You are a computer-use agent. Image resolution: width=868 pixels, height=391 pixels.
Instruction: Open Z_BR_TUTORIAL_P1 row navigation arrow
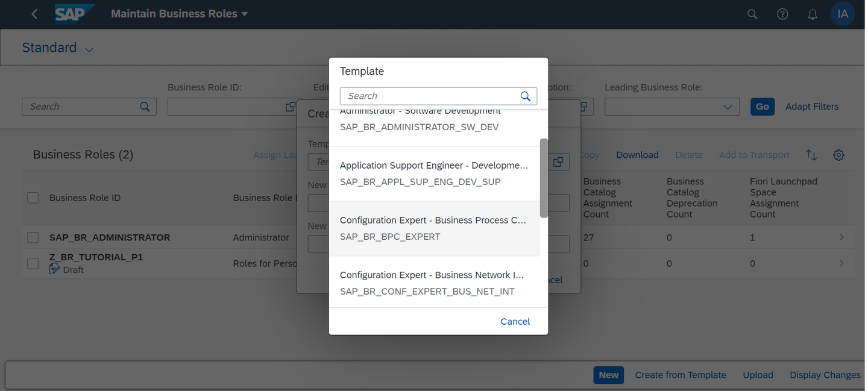[841, 263]
